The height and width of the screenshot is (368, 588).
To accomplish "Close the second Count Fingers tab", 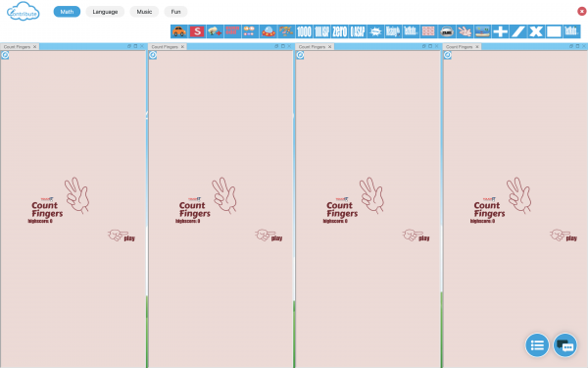I will (x=182, y=47).
